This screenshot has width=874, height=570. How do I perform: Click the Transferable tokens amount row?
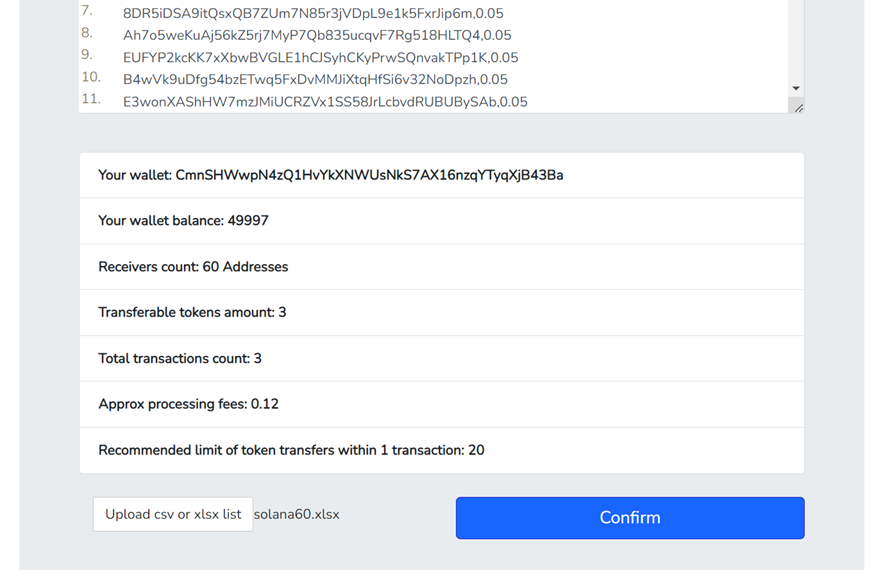point(441,313)
